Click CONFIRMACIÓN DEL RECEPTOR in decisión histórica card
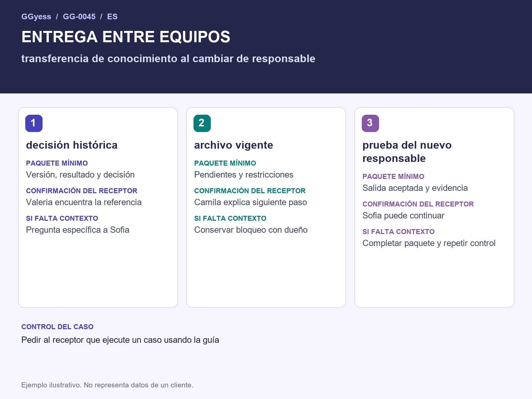This screenshot has width=532, height=399. click(81, 191)
